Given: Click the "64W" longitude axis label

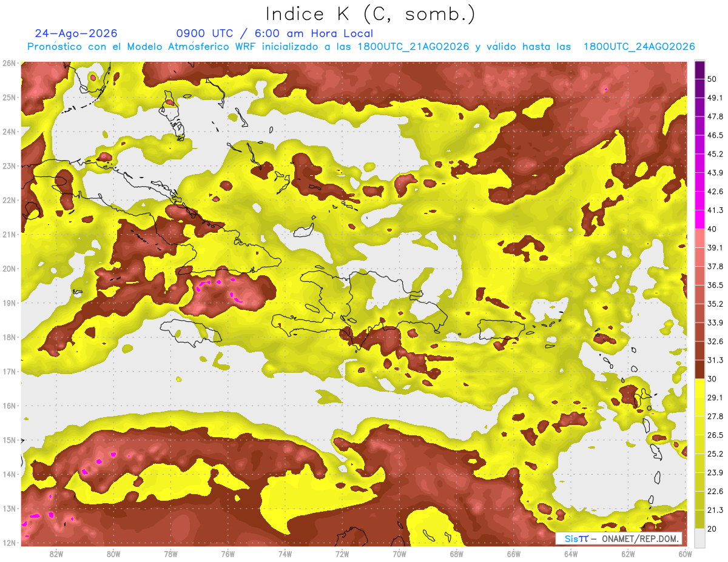Looking at the screenshot, I should pyautogui.click(x=571, y=554).
